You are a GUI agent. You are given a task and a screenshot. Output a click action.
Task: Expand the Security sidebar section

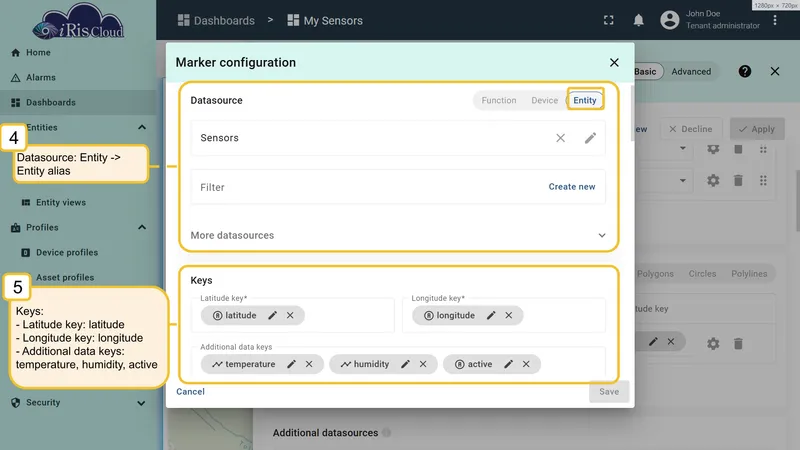[141, 403]
